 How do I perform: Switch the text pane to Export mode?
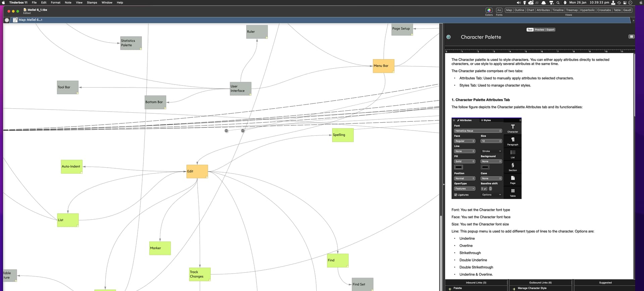(x=550, y=30)
